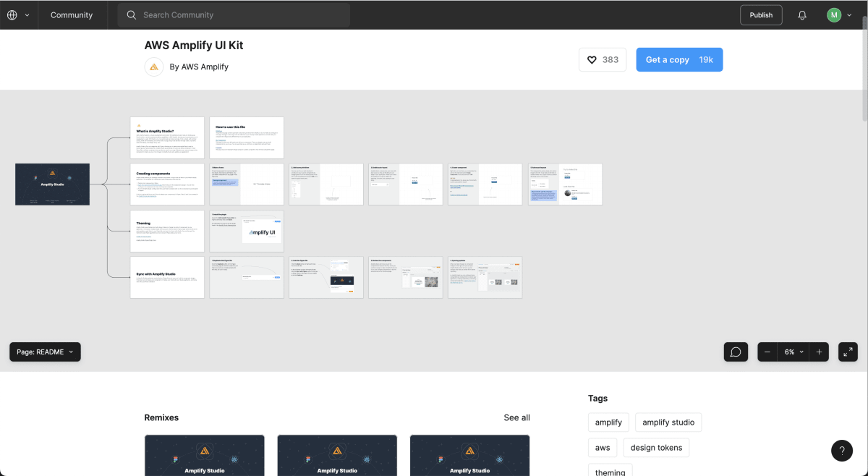This screenshot has height=476, width=868.
Task: Click the help question mark button
Action: (x=842, y=451)
